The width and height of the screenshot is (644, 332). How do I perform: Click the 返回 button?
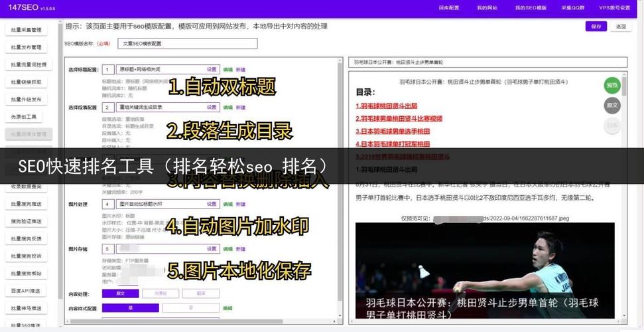pos(621,27)
